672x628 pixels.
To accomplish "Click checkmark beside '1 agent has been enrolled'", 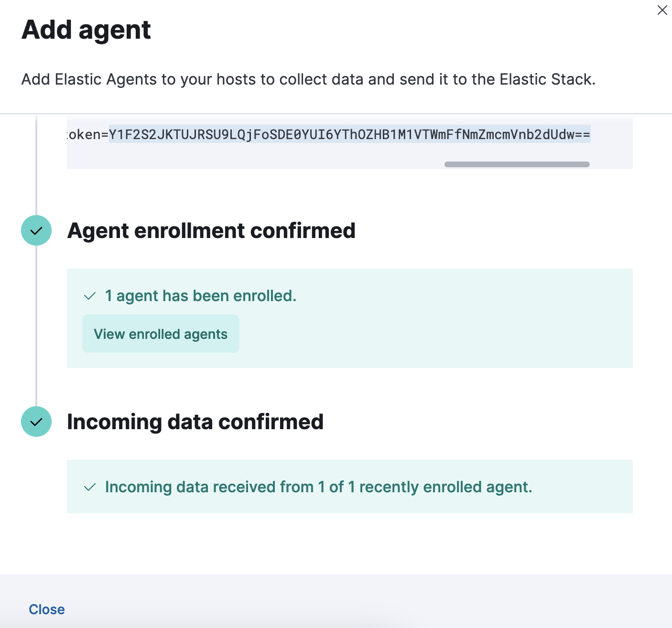I will point(90,296).
